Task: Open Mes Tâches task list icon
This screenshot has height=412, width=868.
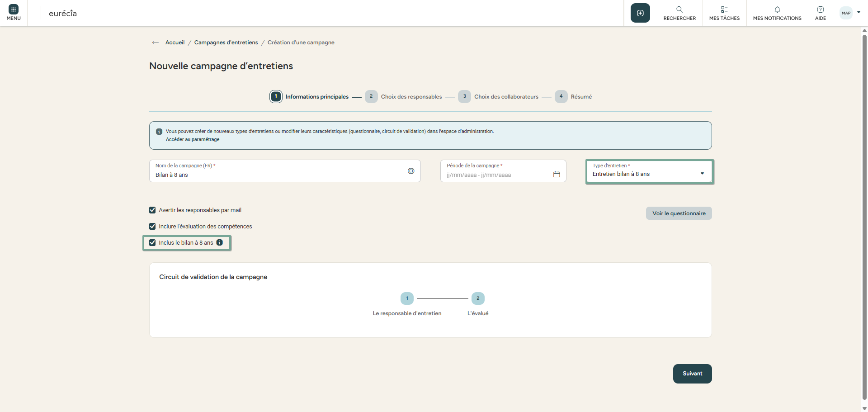Action: pos(724,9)
